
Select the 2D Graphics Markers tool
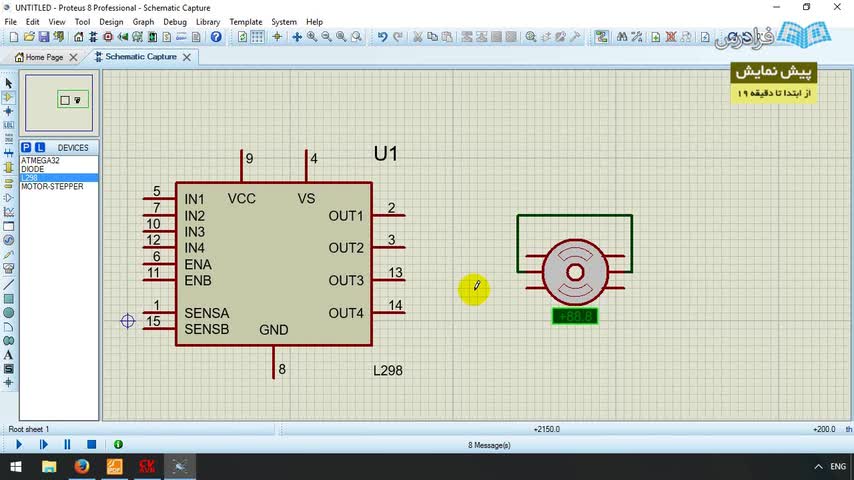(x=8, y=382)
